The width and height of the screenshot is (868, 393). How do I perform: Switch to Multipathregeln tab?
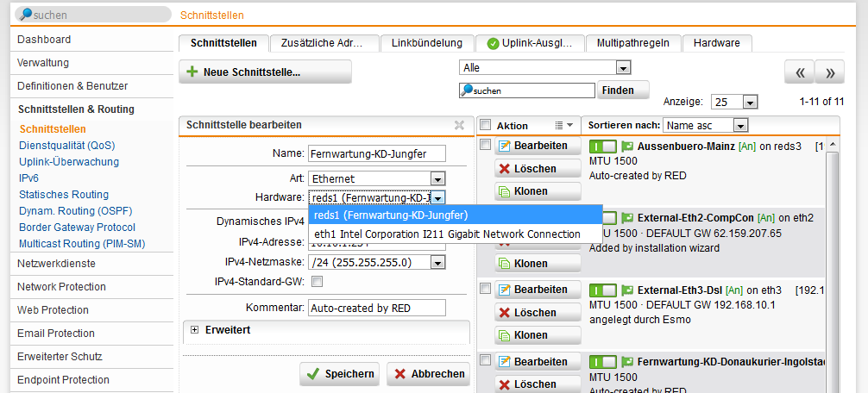(632, 43)
